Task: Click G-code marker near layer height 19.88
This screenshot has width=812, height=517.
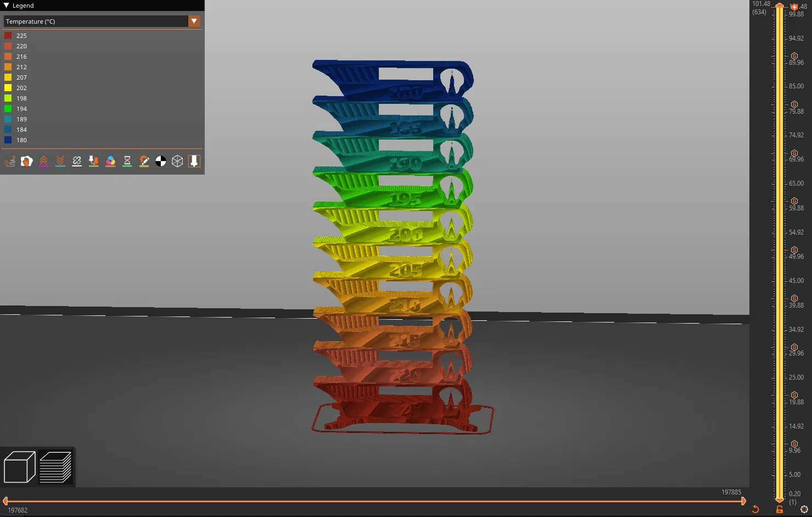Action: tap(794, 395)
